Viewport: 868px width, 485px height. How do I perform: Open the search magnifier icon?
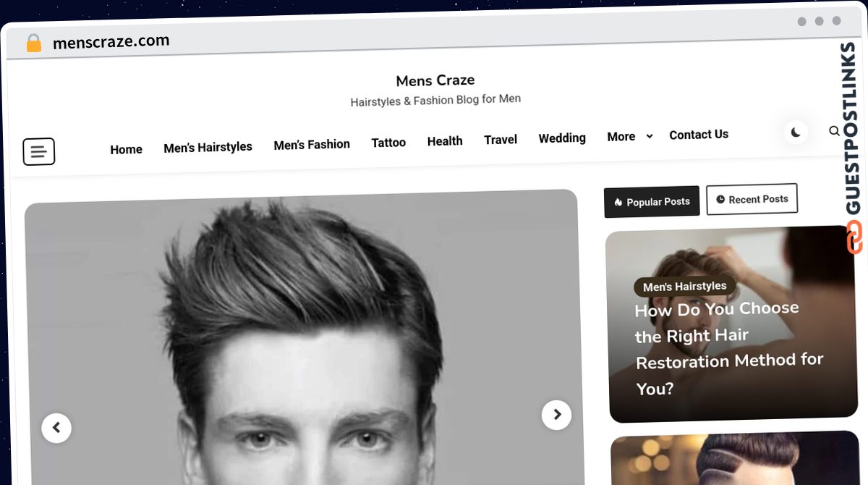[834, 131]
